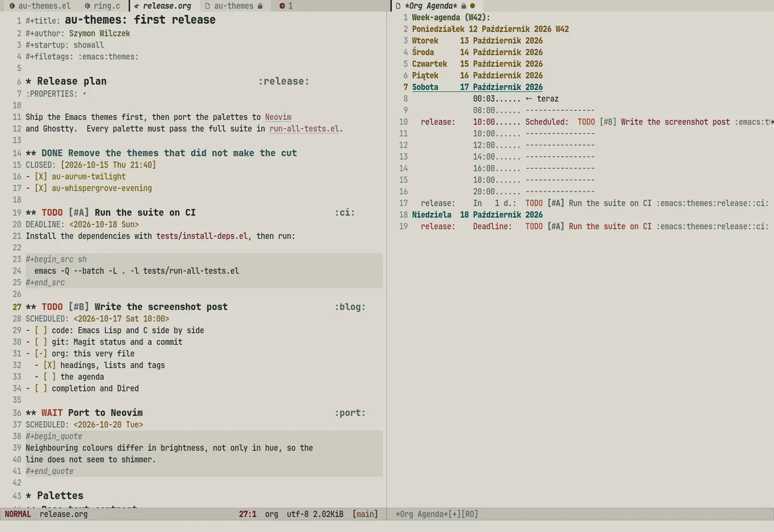
Task: Fold the 'Write the screenshot post' heading stars
Action: pyautogui.click(x=30, y=307)
